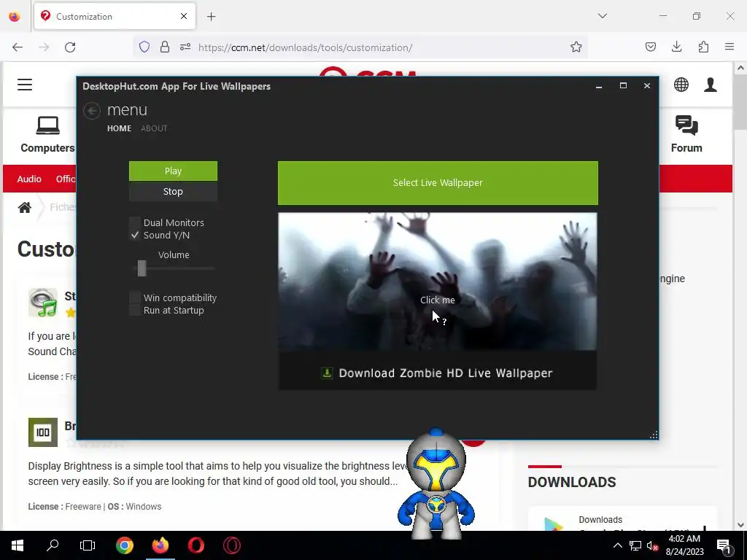This screenshot has height=560, width=747.
Task: Uncheck the Sound Y/N checkbox
Action: click(135, 236)
